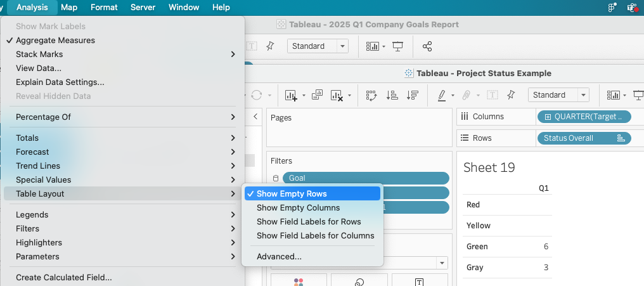Click the New Worksheet icon in Project Status toolbar

tap(291, 95)
